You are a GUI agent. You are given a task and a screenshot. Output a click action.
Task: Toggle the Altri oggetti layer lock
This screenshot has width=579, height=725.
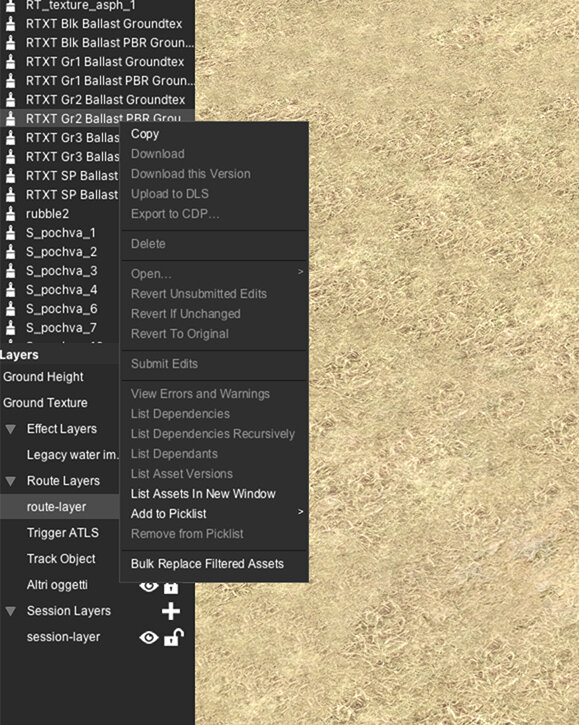tap(171, 587)
